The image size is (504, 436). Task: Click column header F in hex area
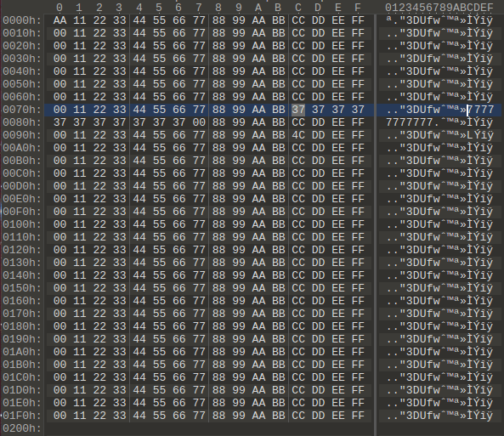click(x=358, y=8)
